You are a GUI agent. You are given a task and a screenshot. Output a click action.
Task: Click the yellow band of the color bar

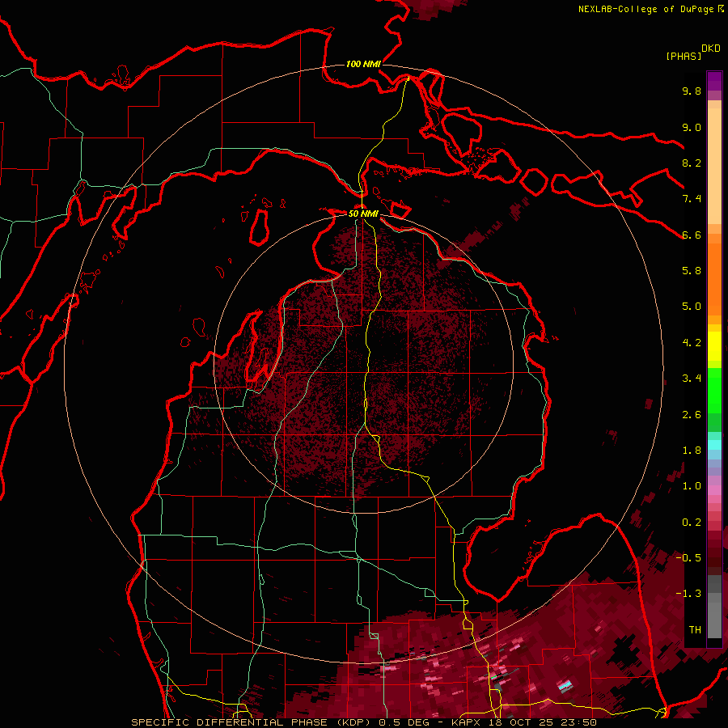pyautogui.click(x=714, y=346)
